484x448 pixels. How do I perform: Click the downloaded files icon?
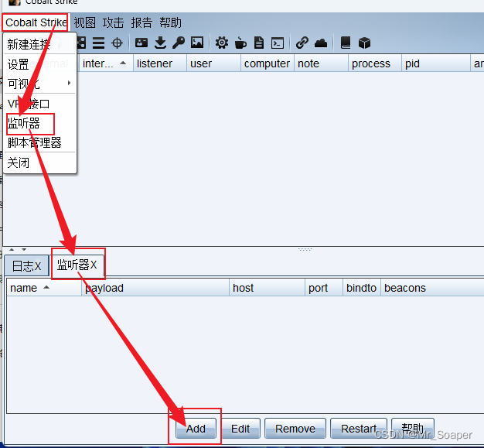tap(160, 43)
